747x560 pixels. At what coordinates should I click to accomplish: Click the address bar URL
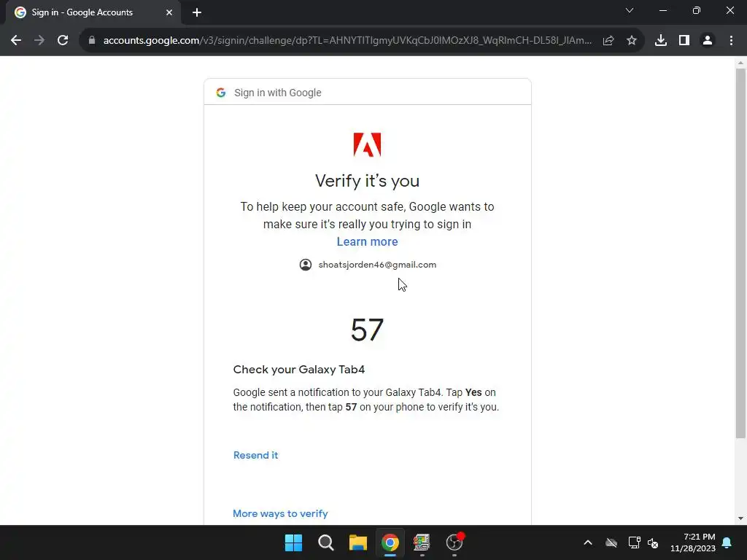coord(347,41)
